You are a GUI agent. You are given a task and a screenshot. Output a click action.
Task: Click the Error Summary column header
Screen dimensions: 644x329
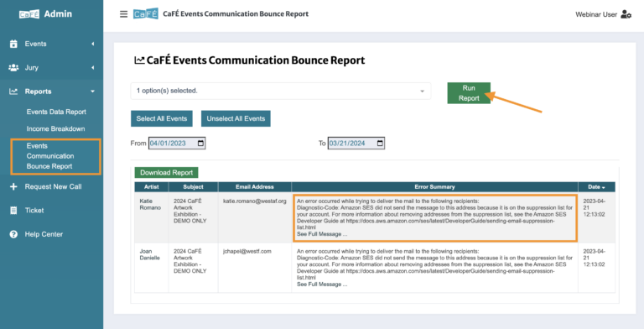(x=434, y=186)
